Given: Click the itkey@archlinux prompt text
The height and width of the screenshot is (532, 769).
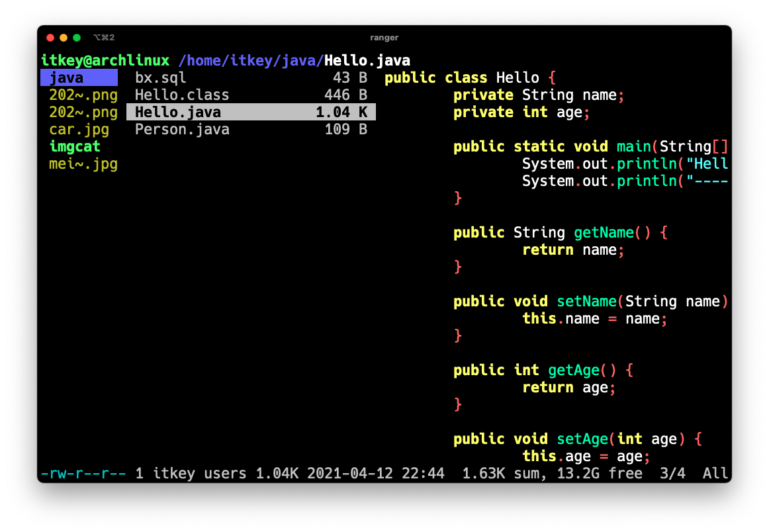Looking at the screenshot, I should pos(105,60).
